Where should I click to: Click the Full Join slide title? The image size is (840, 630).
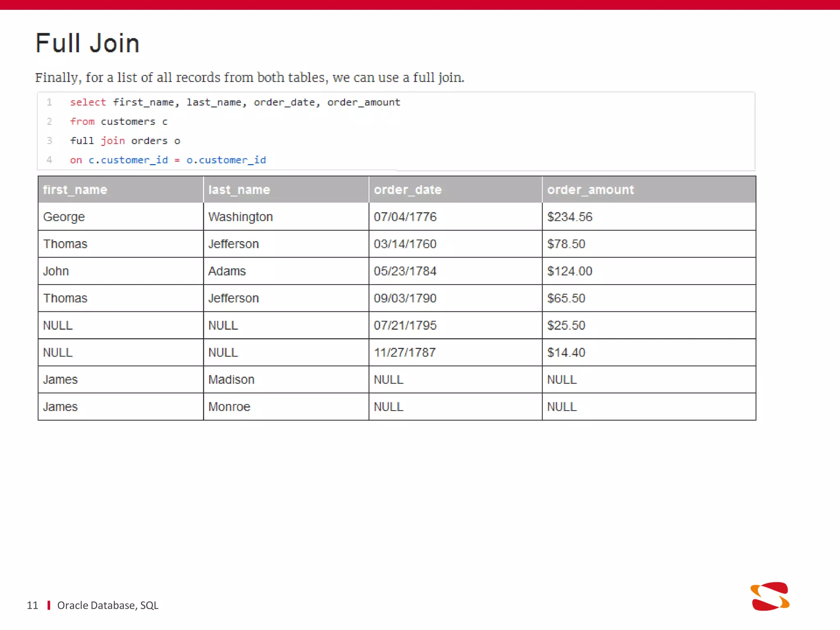point(87,43)
